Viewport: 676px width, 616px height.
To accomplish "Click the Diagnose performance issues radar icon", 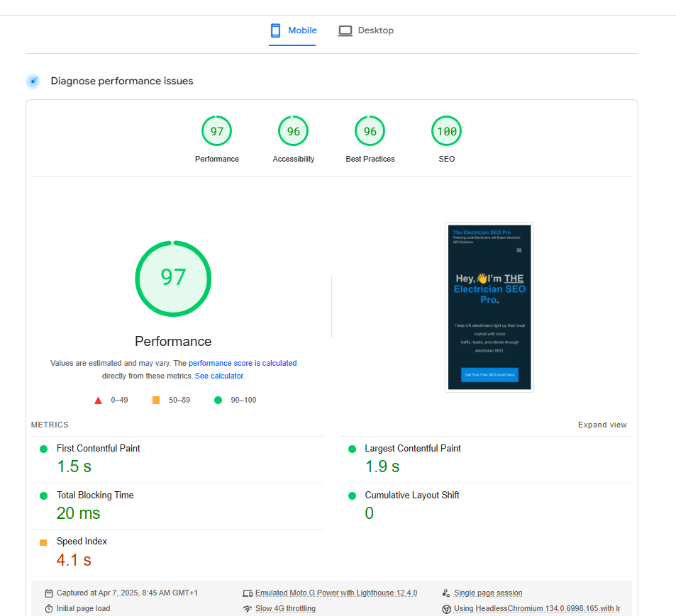I will [33, 81].
